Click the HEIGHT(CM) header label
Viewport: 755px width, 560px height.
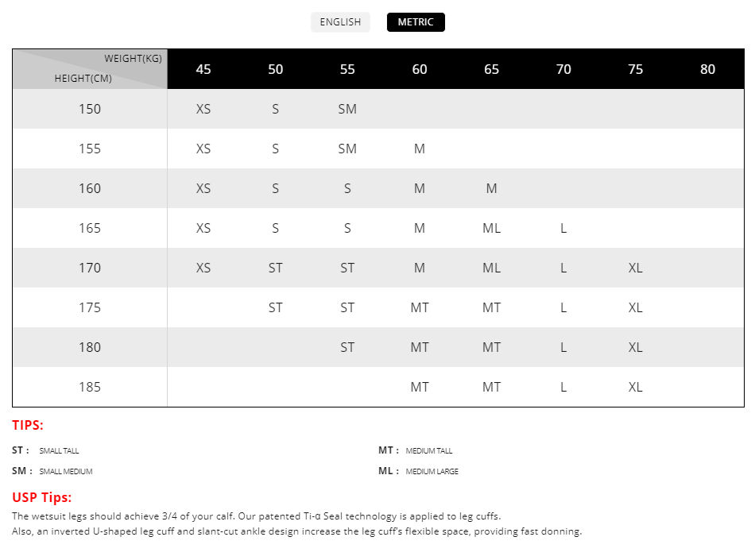(x=83, y=79)
